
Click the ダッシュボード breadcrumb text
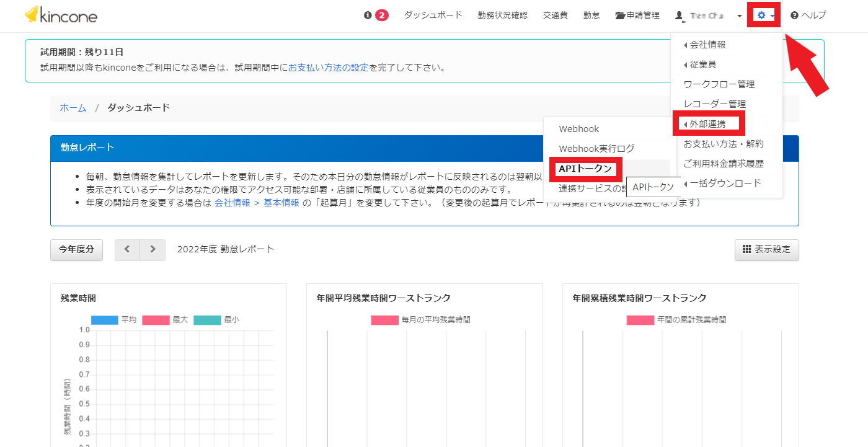point(139,108)
